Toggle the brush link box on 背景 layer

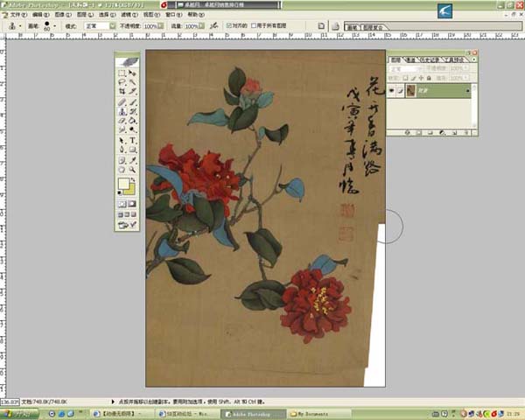(x=400, y=91)
